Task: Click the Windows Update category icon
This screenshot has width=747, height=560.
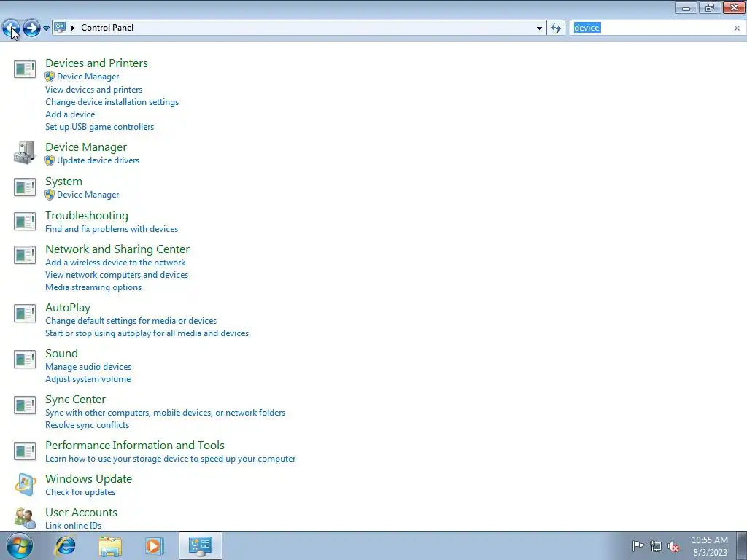Action: [x=25, y=485]
